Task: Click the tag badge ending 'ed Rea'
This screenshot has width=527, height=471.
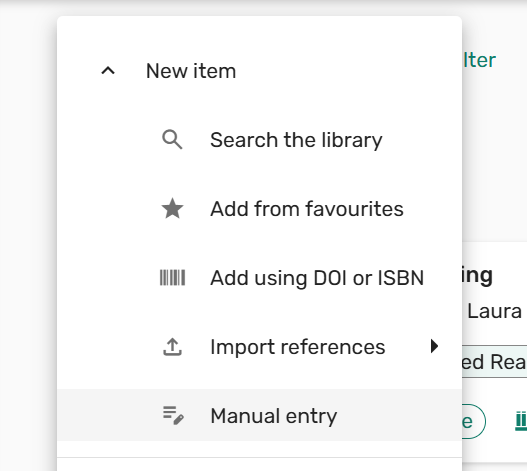Action: [494, 362]
